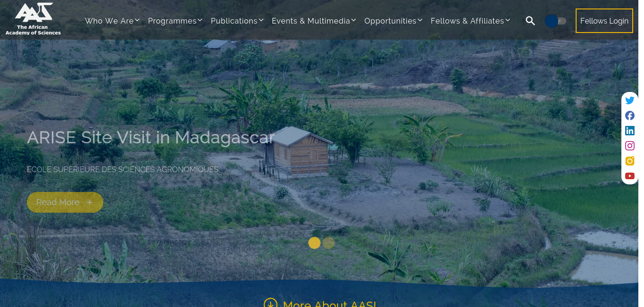
Task: Open the Twitter social link
Action: [630, 100]
